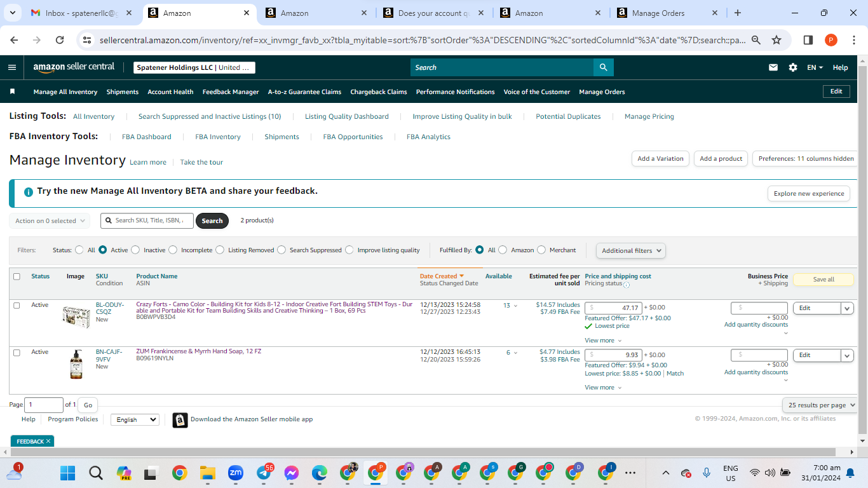868x488 pixels.
Task: Open the Windows Start menu
Action: (x=67, y=473)
